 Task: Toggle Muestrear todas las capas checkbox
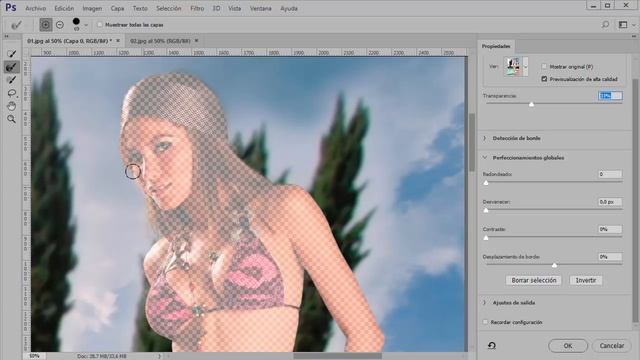pyautogui.click(x=100, y=25)
